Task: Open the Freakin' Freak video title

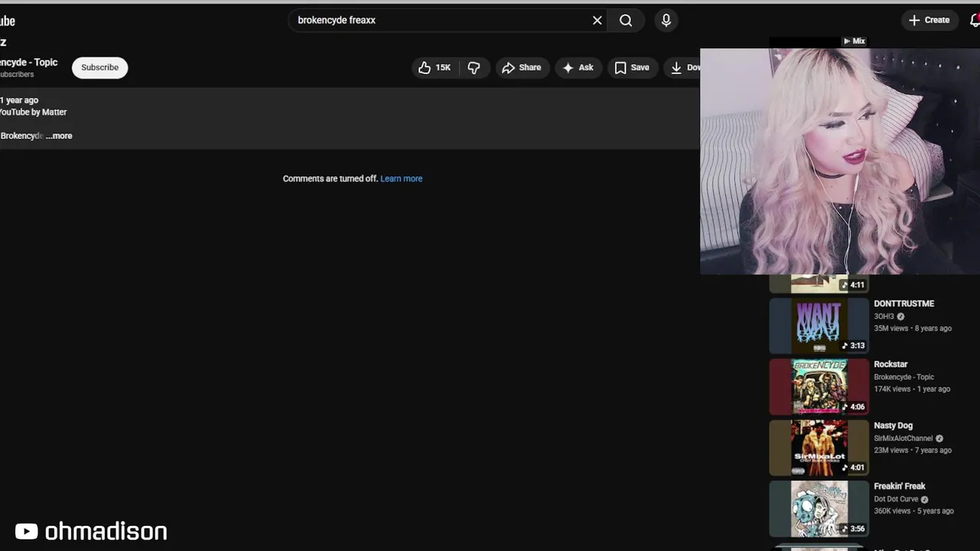Action: (900, 486)
